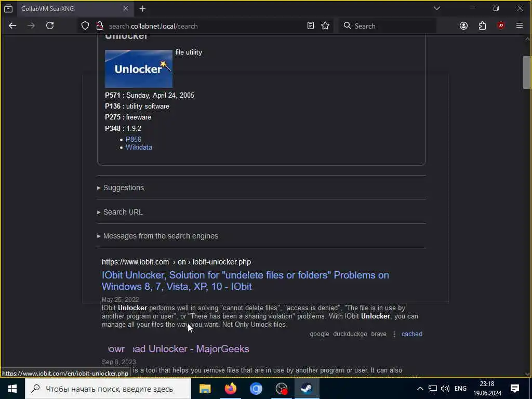Open File Explorer from the taskbar
532x399 pixels.
click(x=205, y=389)
